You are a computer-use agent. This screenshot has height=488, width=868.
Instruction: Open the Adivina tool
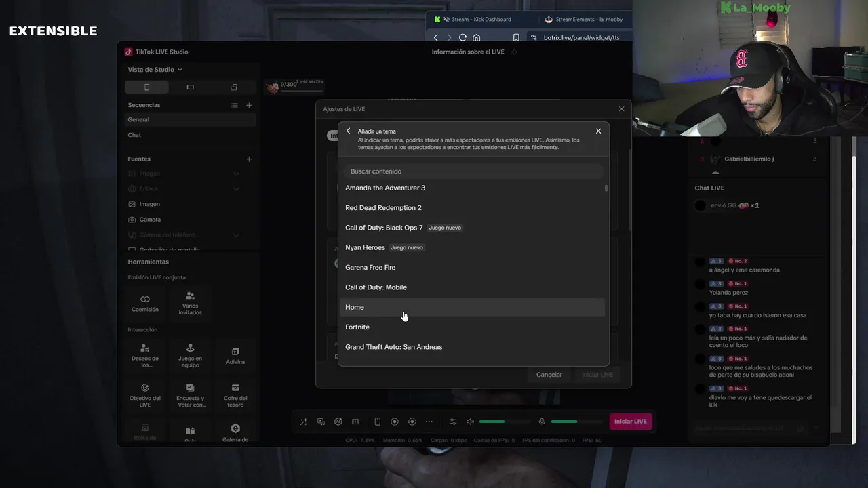coord(235,356)
